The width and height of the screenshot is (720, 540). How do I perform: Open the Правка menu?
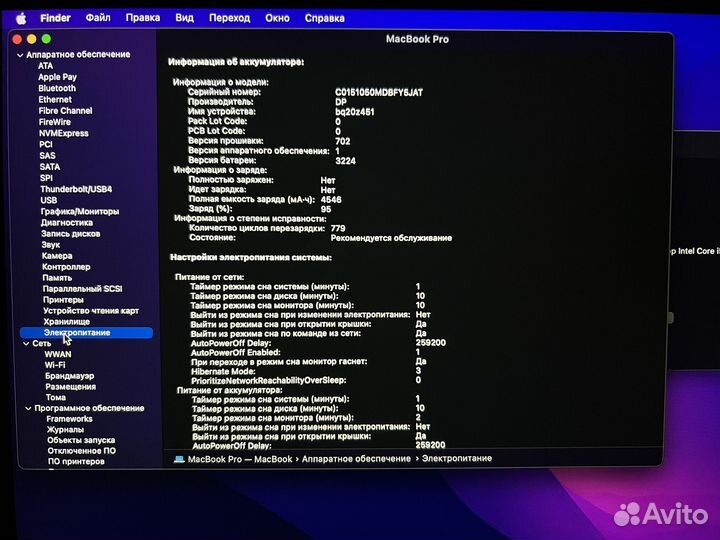point(143,18)
